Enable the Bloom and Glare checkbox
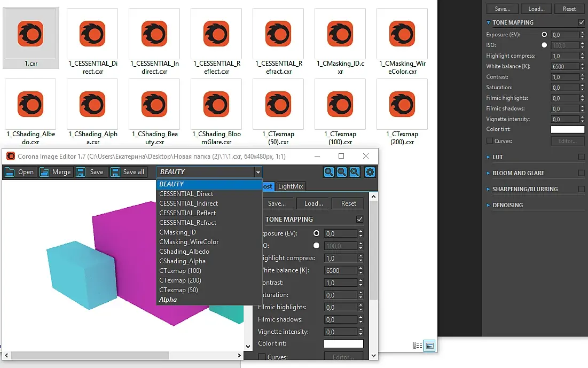The width and height of the screenshot is (588, 368). click(581, 173)
